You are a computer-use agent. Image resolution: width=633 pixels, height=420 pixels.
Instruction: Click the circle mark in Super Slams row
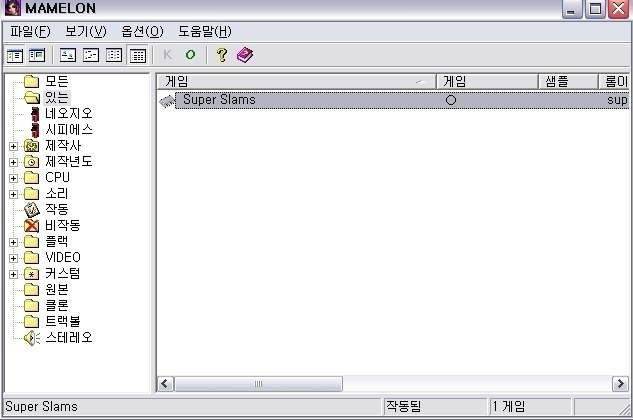(451, 100)
